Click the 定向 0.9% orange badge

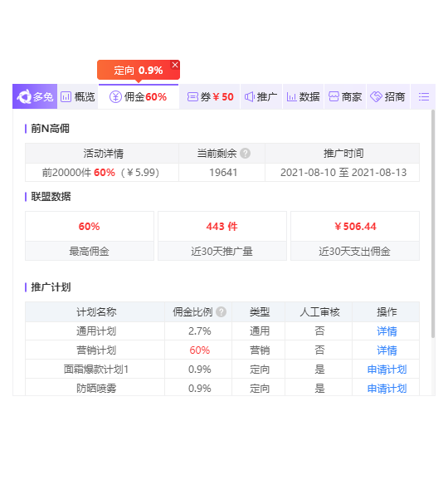tap(139, 70)
